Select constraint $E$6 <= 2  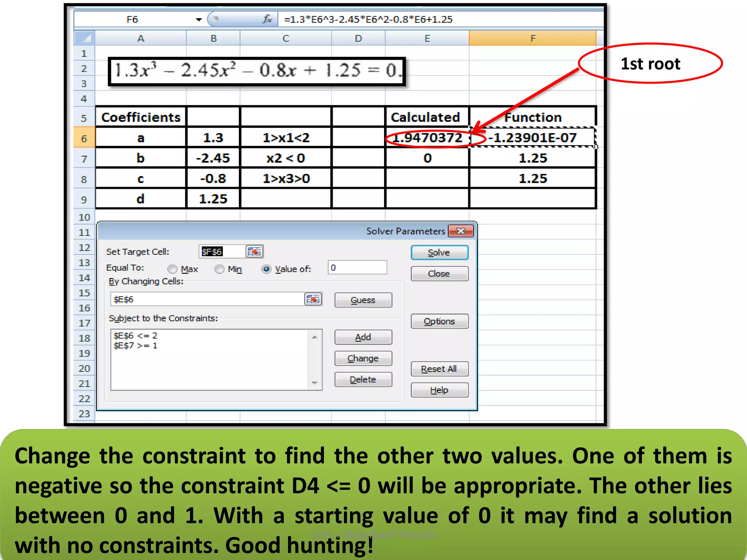(135, 335)
